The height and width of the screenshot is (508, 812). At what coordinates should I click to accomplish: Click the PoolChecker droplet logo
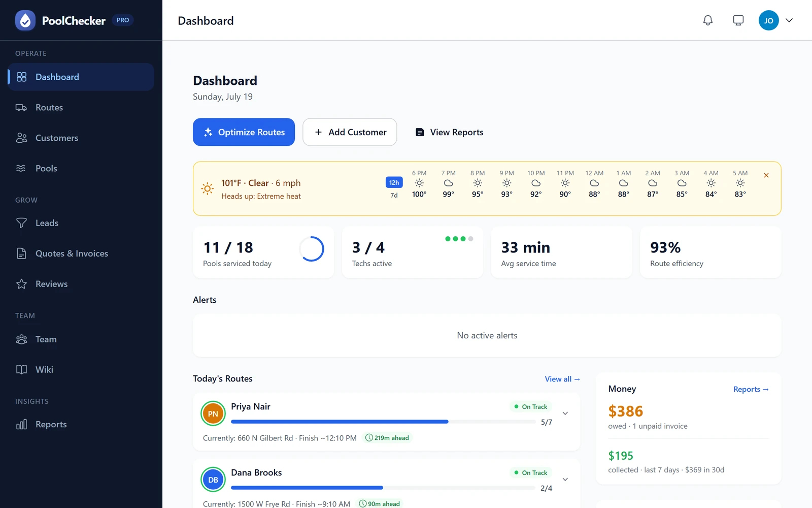point(25,20)
